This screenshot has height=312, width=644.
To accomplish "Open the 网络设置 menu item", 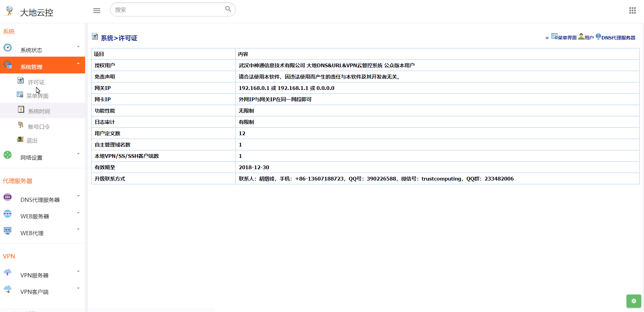I will click(x=43, y=156).
